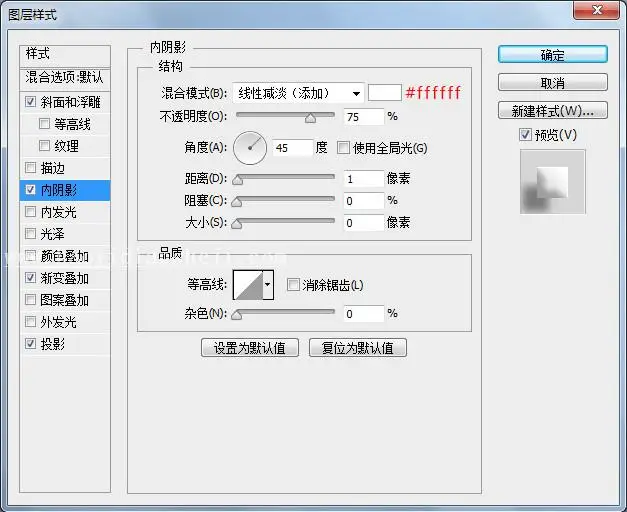Open the 等高线 contour picker arrow

(268, 285)
